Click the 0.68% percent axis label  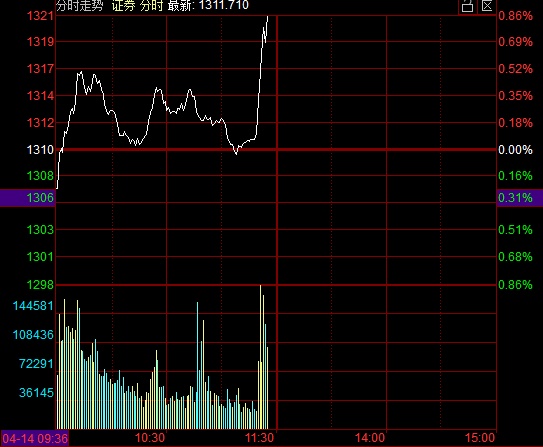[x=515, y=257]
